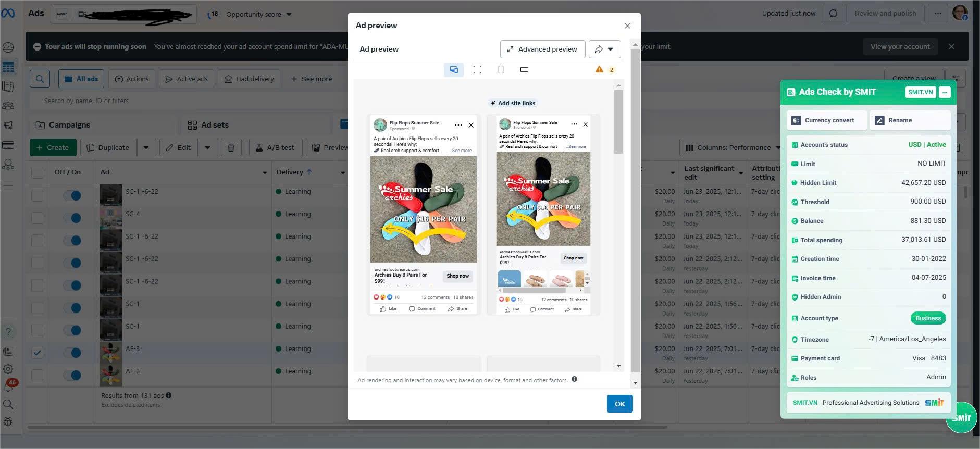Viewport: 980px width, 449px height.
Task: Click the Add site links button
Action: pos(513,103)
